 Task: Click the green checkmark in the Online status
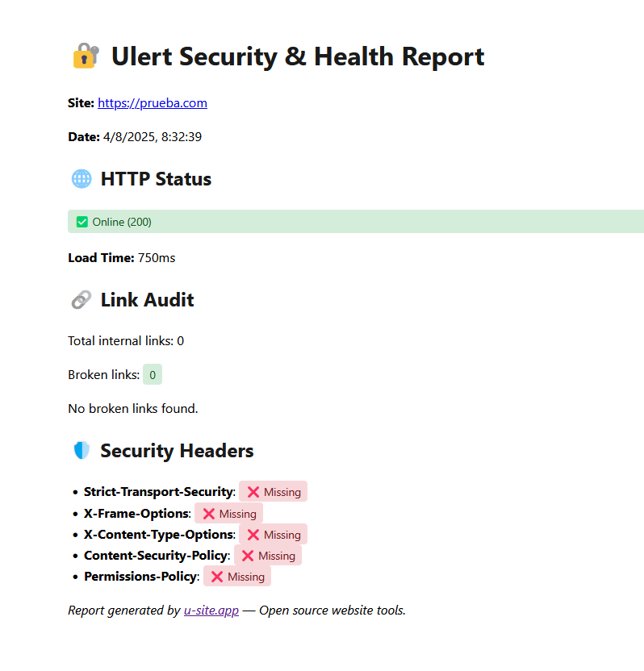point(82,222)
